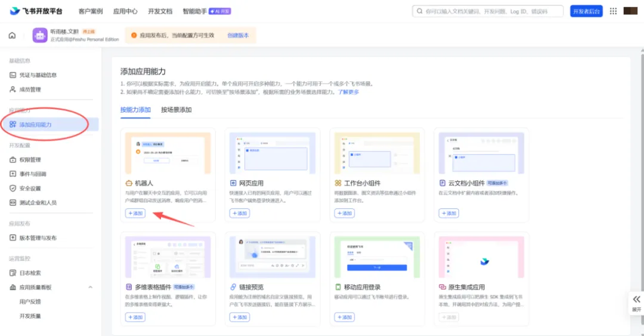Click the documentation search input field

488,11
